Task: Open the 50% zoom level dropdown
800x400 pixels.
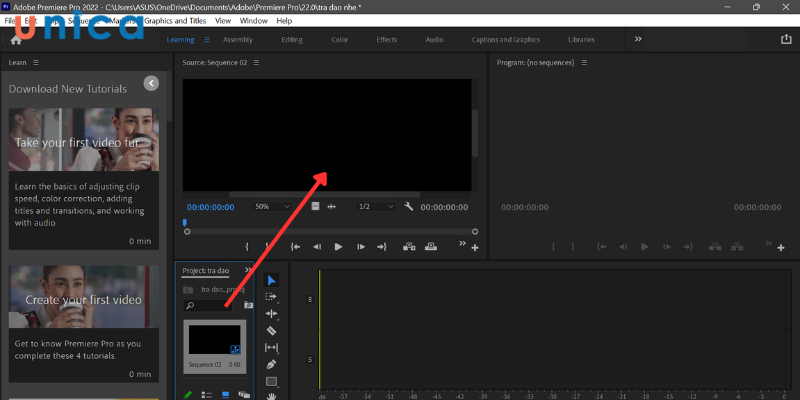Action: pyautogui.click(x=273, y=207)
